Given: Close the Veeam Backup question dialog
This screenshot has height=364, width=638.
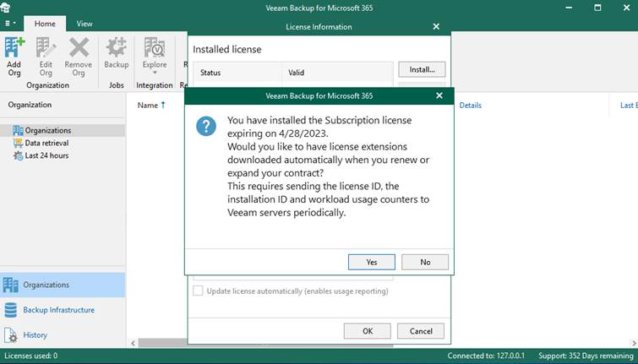Looking at the screenshot, I should pyautogui.click(x=439, y=95).
